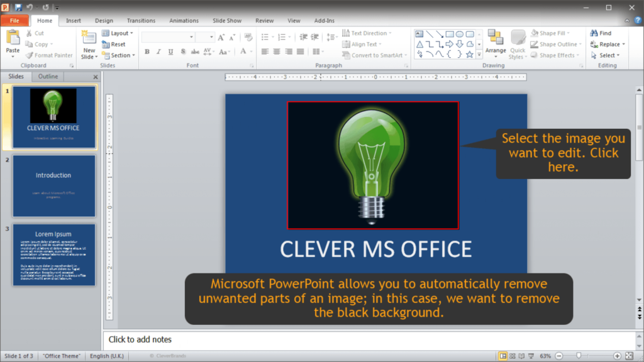The height and width of the screenshot is (362, 644).
Task: Open the Transitions ribbon tab
Action: pyautogui.click(x=141, y=21)
